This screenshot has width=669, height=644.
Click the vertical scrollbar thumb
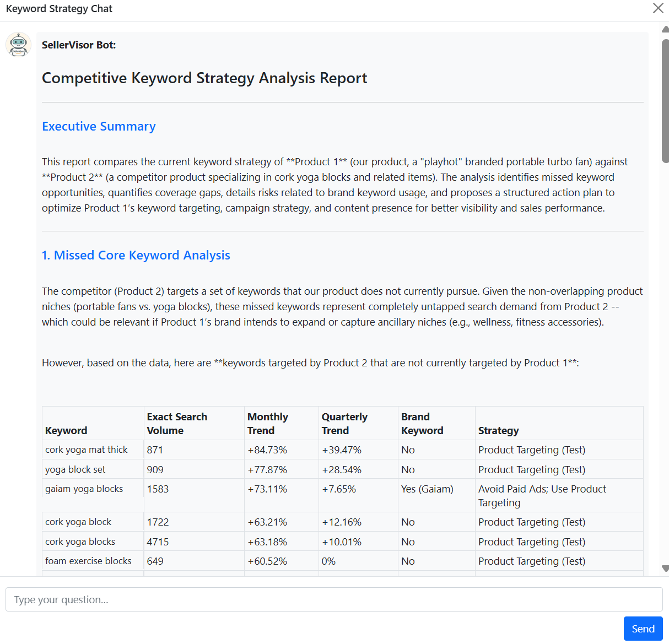(665, 101)
